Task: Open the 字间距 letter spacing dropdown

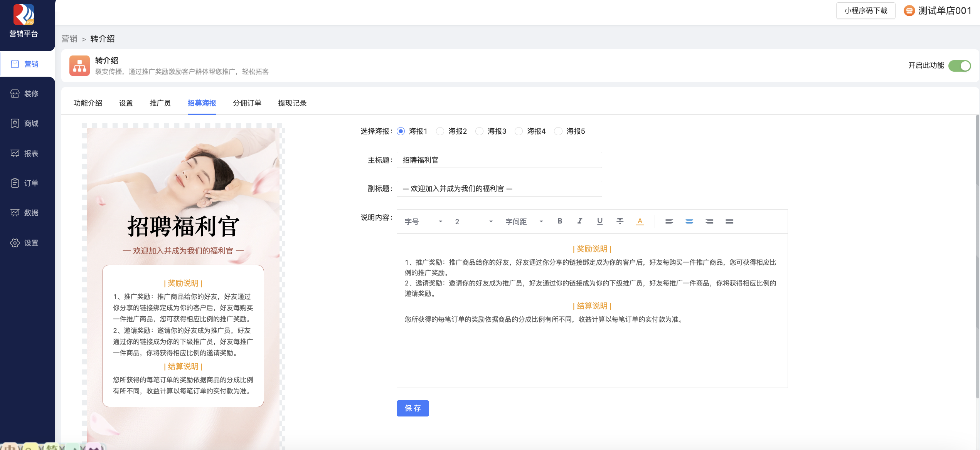Action: pos(524,222)
